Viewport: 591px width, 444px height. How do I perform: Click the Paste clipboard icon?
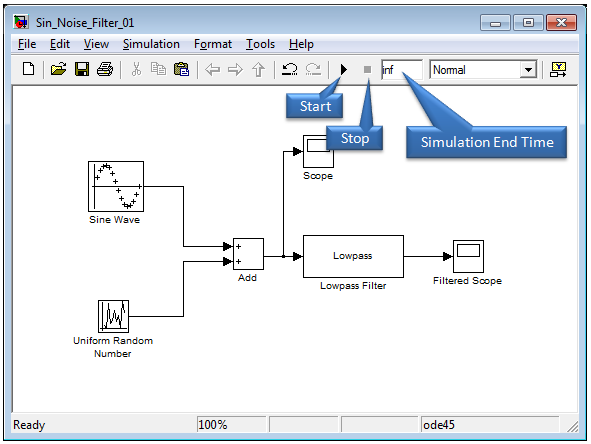(181, 69)
